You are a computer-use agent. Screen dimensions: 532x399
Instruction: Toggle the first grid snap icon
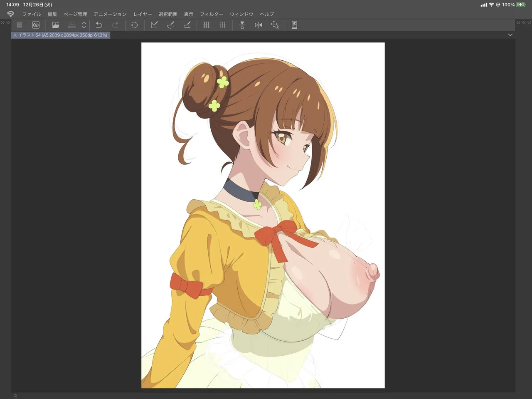click(206, 25)
